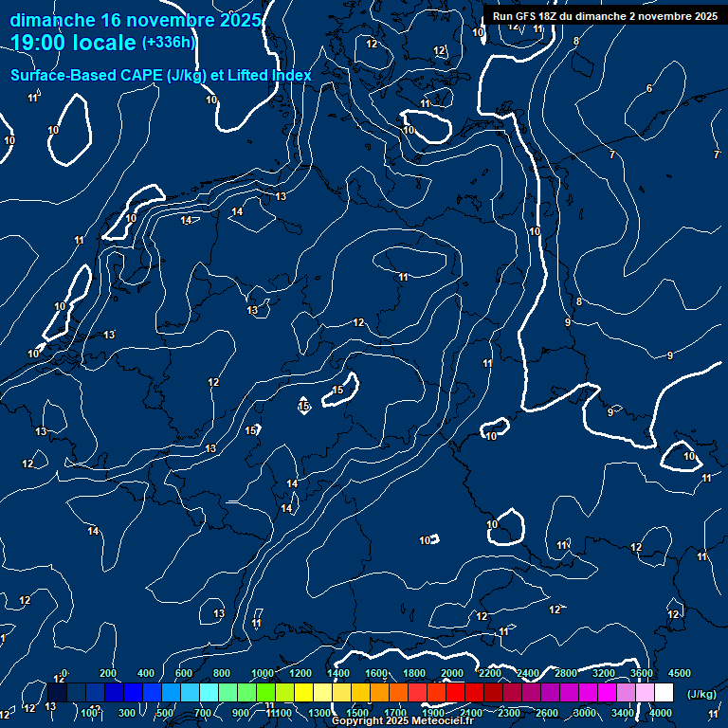Select the '3000' legend value

coord(585,713)
